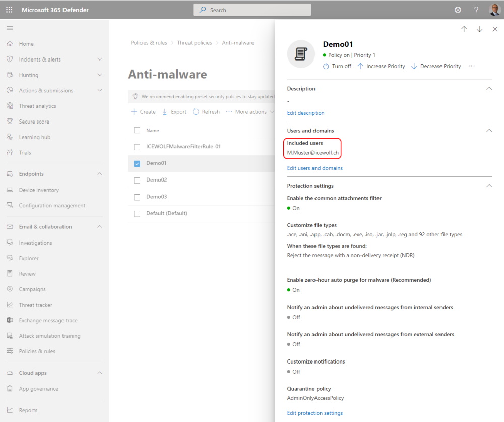Click the Threat analytics icon
Image resolution: width=504 pixels, height=422 pixels.
pos(10,106)
